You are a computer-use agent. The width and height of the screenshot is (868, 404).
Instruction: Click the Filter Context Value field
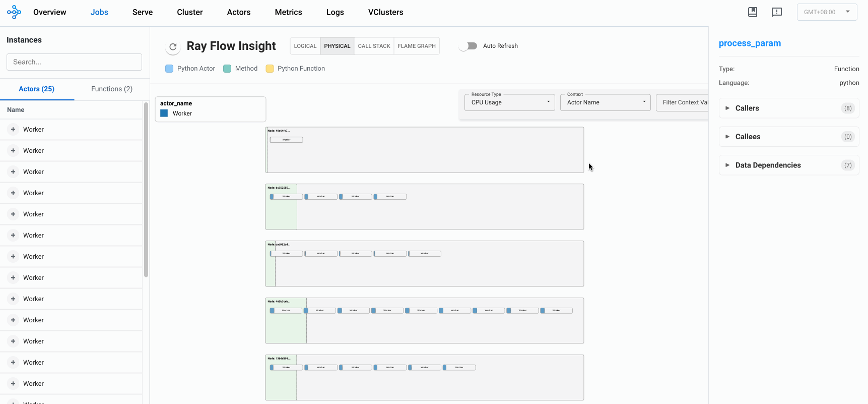point(682,102)
